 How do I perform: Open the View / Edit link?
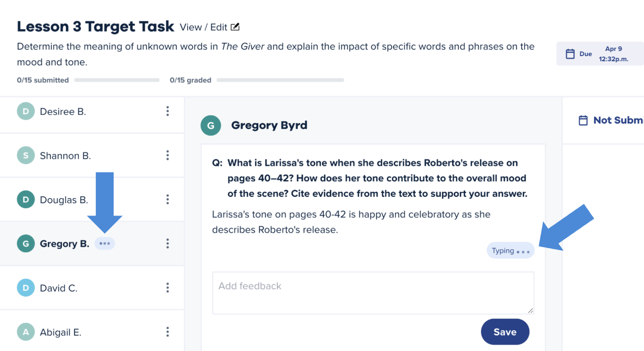click(204, 27)
